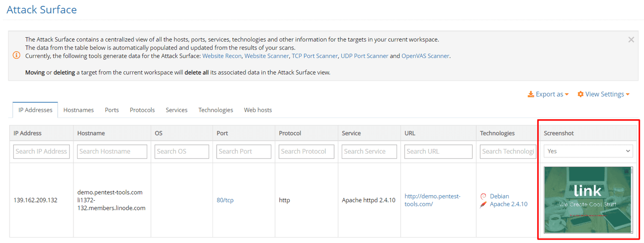Image resolution: width=644 pixels, height=243 pixels.
Task: Open the Website Recon tool link
Action: [222, 56]
